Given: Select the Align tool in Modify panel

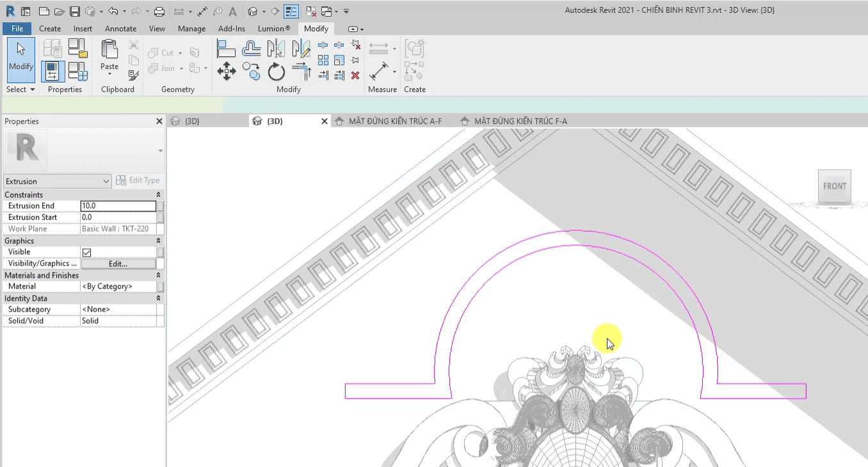Looking at the screenshot, I should [227, 49].
